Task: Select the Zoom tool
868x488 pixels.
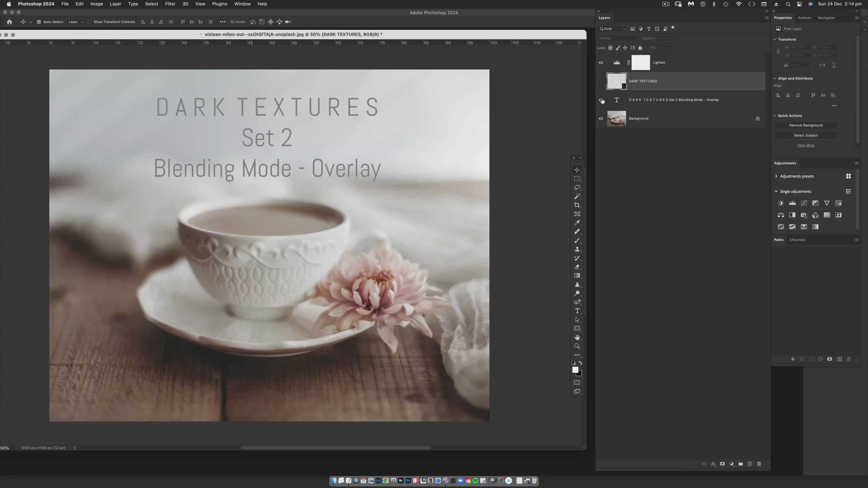Action: coord(577,346)
